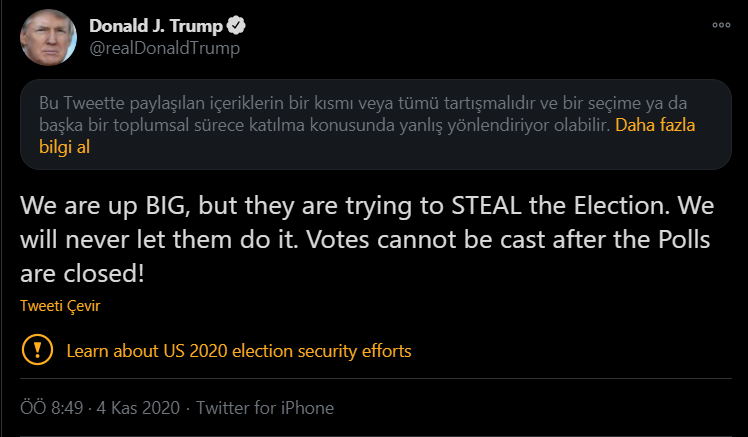Open the @realDonaldTrump handle link
This screenshot has height=437, width=748.
[x=164, y=48]
